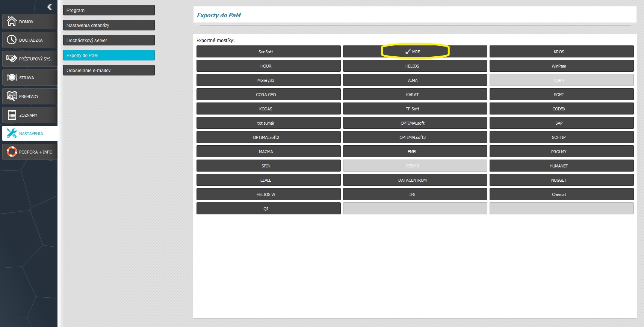Select the SOMI export bridge

pos(562,94)
